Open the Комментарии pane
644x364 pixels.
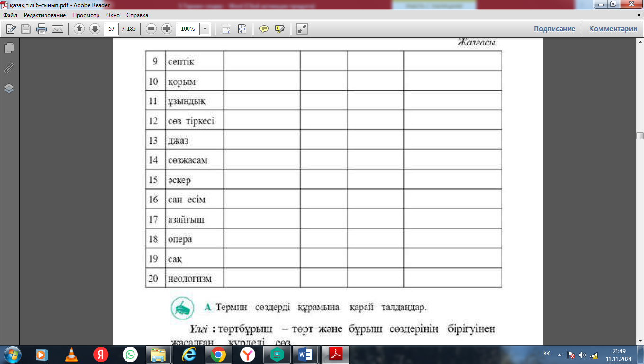coord(613,29)
